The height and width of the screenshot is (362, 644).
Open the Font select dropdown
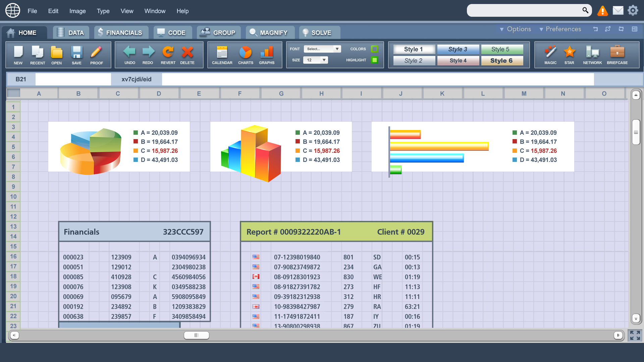tap(322, 49)
